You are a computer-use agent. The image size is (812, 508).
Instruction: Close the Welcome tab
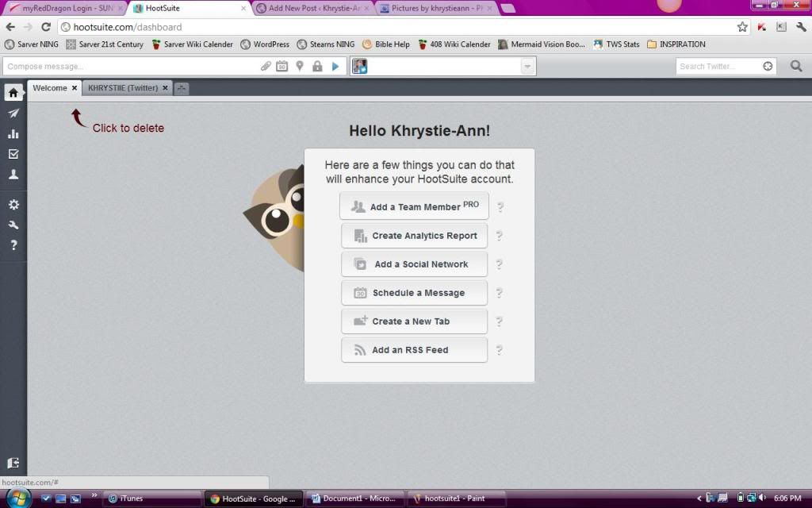click(x=75, y=88)
